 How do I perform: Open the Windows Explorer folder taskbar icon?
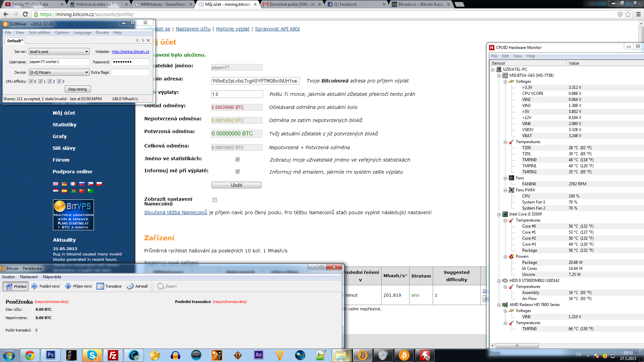[341, 355]
